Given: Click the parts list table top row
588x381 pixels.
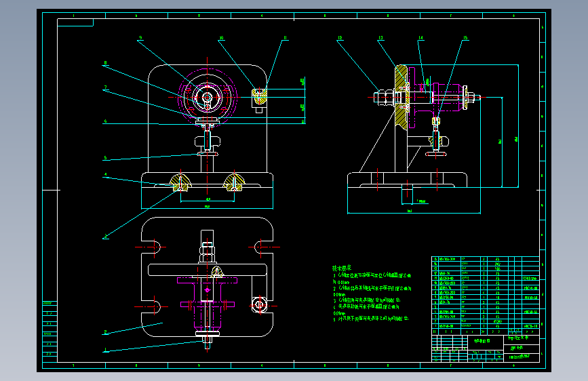Looking at the screenshot, I should [486, 259].
